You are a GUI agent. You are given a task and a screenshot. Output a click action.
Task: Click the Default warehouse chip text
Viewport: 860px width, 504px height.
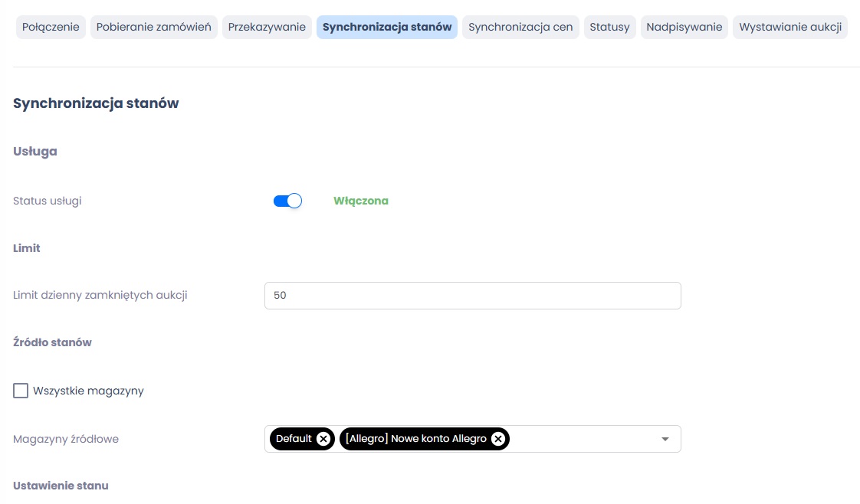coord(294,439)
